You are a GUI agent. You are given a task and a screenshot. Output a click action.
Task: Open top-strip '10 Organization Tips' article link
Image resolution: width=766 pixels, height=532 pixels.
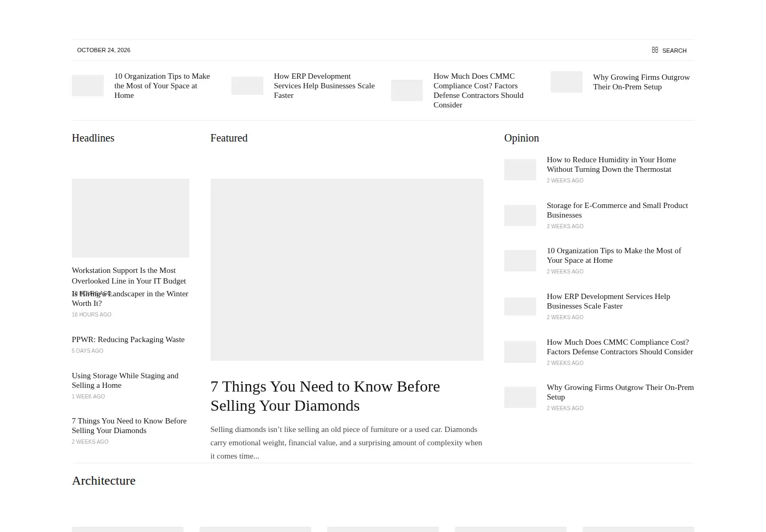point(162,86)
